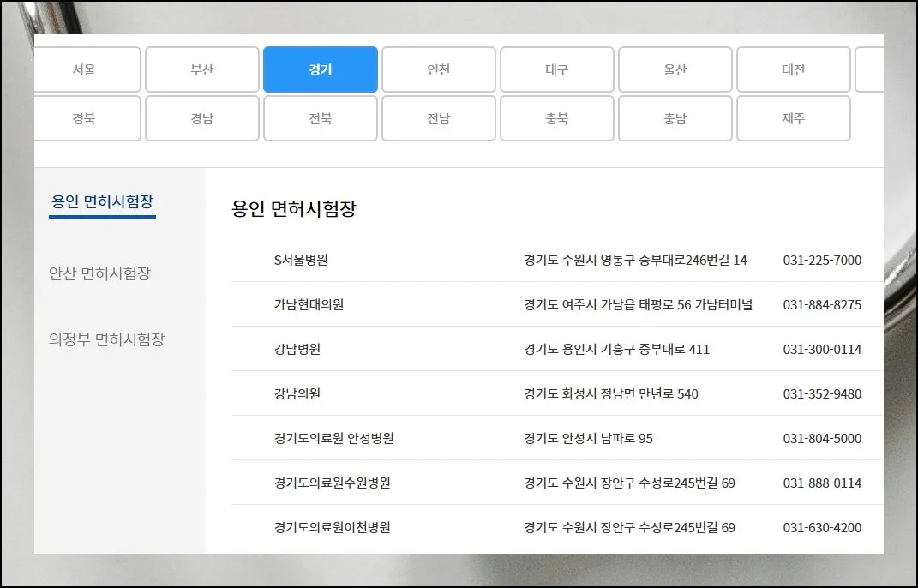Select the currently active 경기 region button

tap(321, 69)
